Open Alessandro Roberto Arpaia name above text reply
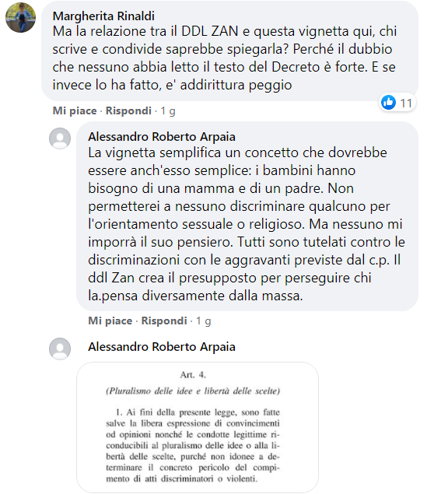Image resolution: width=448 pixels, height=494 pixels. pos(162,137)
